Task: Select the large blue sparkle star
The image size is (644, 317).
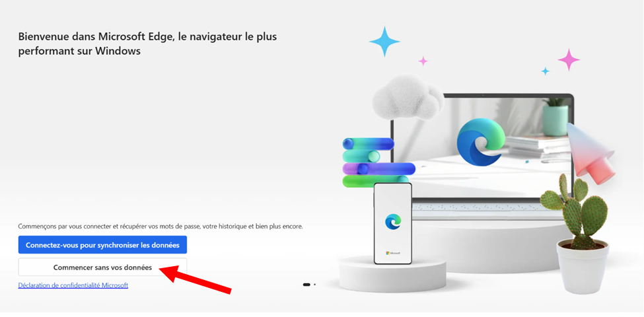Action: 384,42
